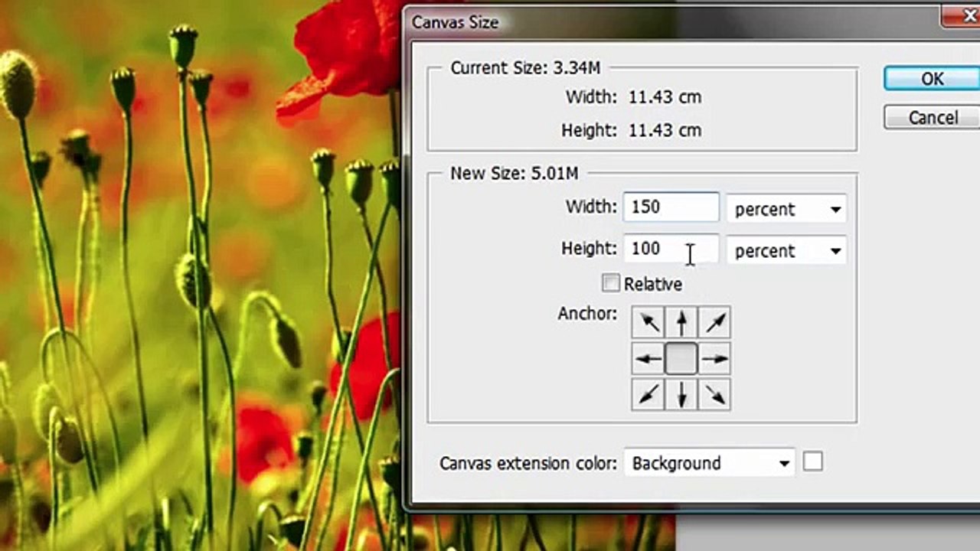The width and height of the screenshot is (980, 551).
Task: Cancel the Canvas Size dialog
Action: [x=932, y=117]
